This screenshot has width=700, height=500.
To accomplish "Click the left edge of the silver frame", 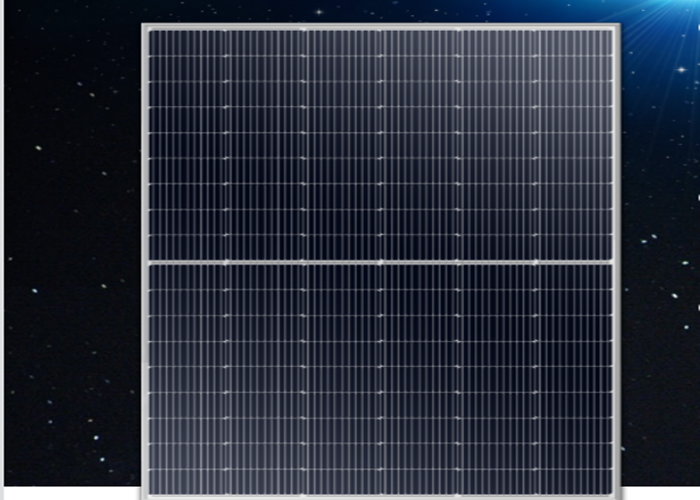I will pos(145,260).
